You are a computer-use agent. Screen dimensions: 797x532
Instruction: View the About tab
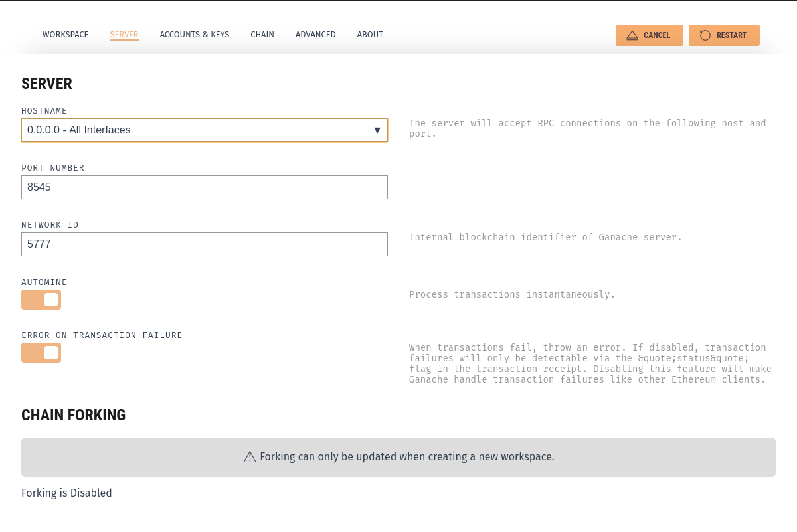tap(370, 35)
